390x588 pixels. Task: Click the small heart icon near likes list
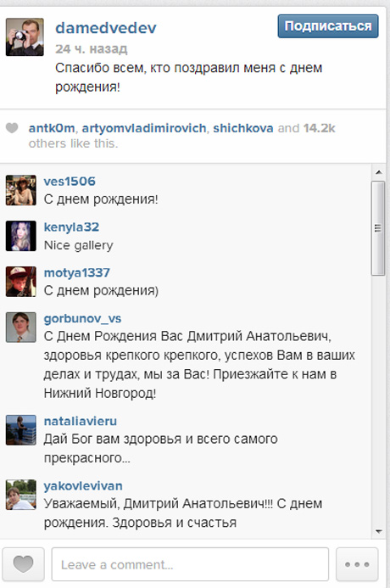pyautogui.click(x=12, y=128)
